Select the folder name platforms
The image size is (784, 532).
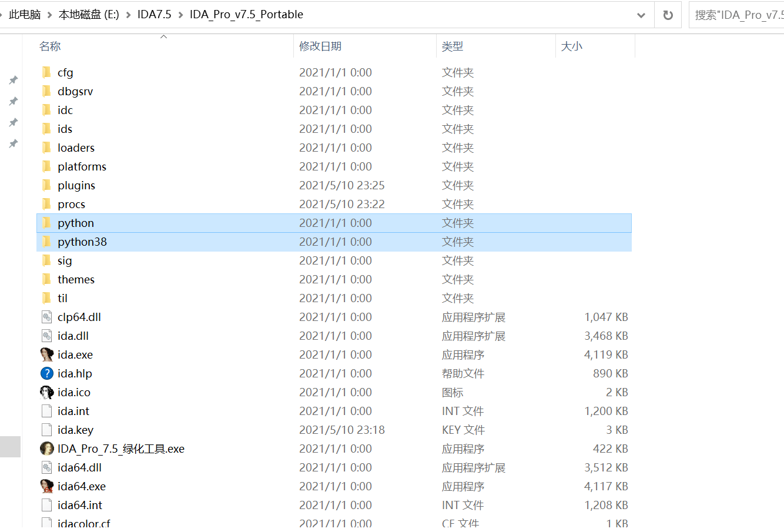(82, 166)
